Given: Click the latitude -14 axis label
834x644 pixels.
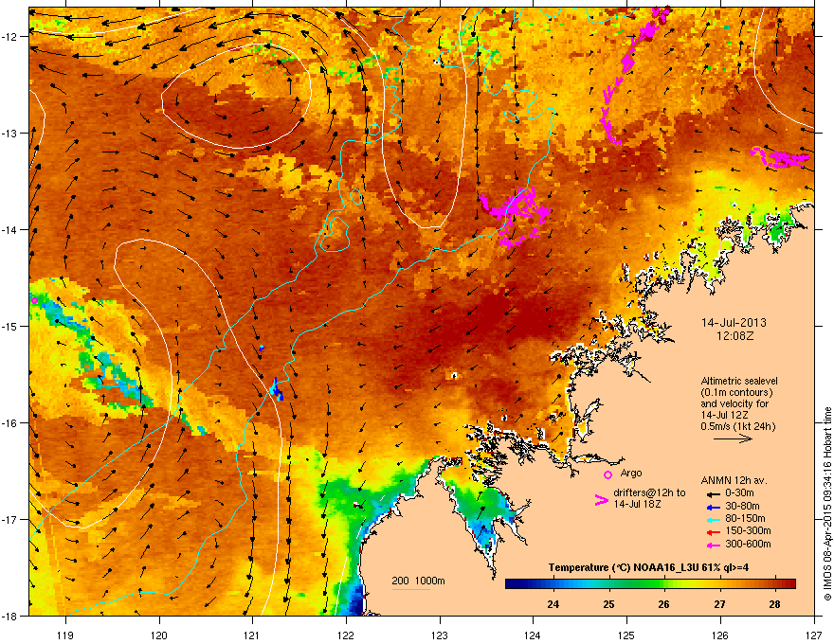Looking at the screenshot, I should click(9, 230).
